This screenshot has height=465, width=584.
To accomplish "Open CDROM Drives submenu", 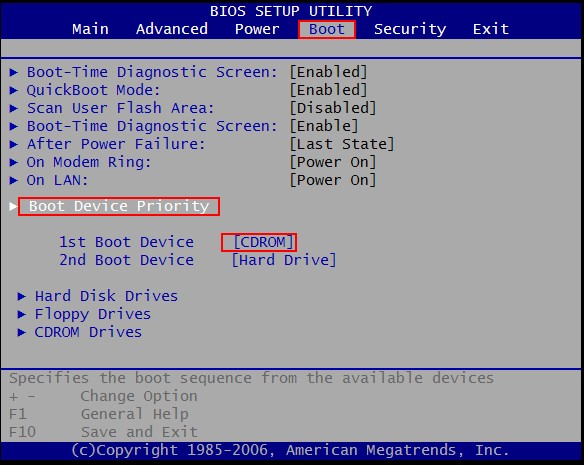I will point(88,332).
